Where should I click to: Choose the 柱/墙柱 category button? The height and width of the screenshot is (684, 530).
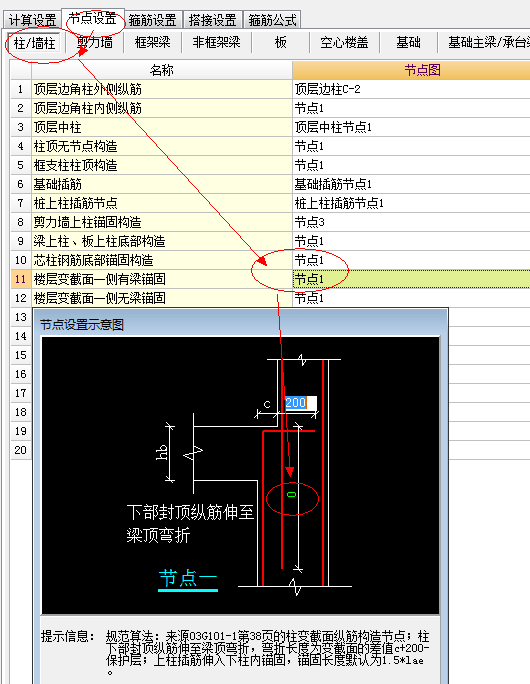pos(34,43)
